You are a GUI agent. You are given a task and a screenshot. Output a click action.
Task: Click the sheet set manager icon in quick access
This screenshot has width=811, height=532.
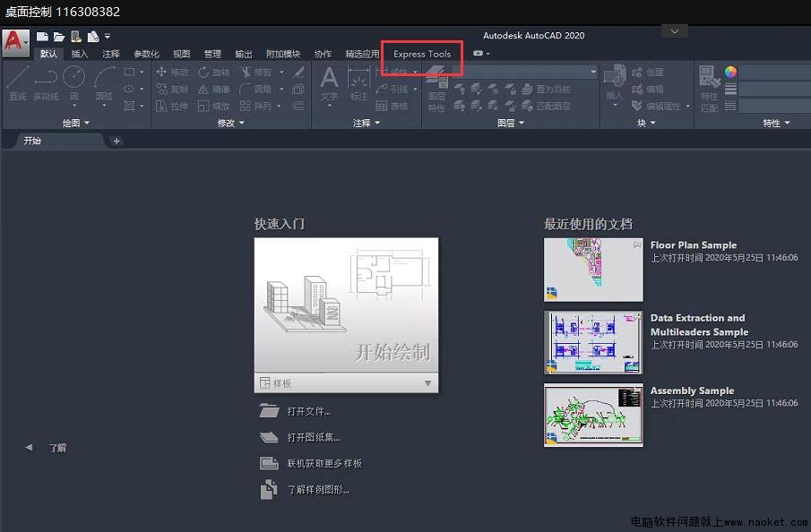93,36
